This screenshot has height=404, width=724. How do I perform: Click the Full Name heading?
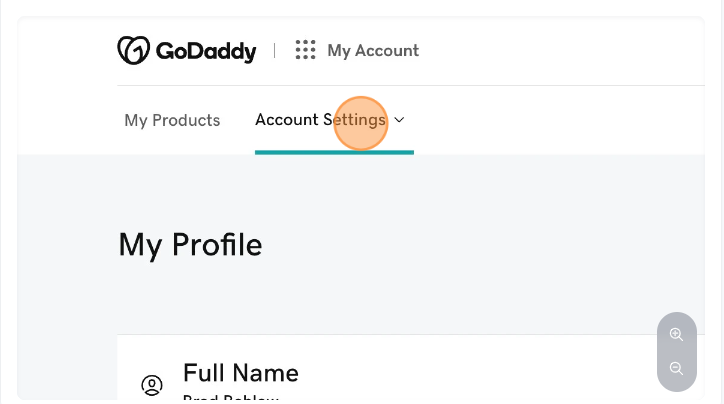coord(241,373)
